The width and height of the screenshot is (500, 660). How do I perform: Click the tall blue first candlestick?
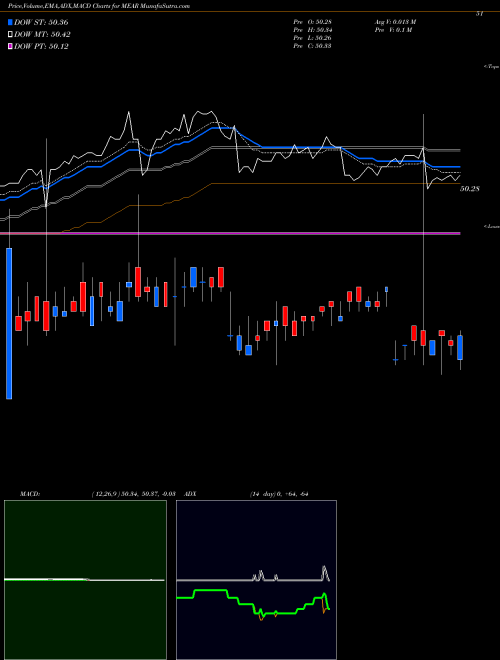pyautogui.click(x=9, y=323)
